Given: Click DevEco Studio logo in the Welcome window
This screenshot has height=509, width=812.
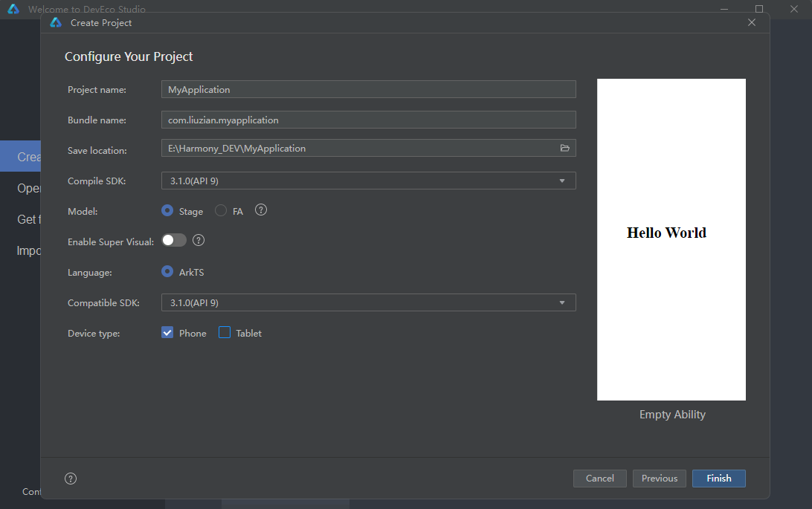Looking at the screenshot, I should [x=13, y=9].
